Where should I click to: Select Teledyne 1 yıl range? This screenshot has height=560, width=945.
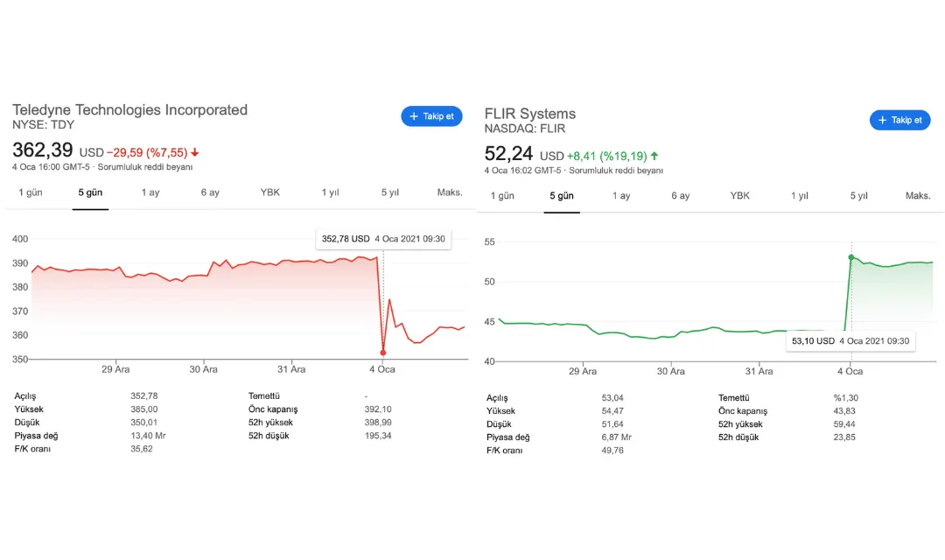330,192
